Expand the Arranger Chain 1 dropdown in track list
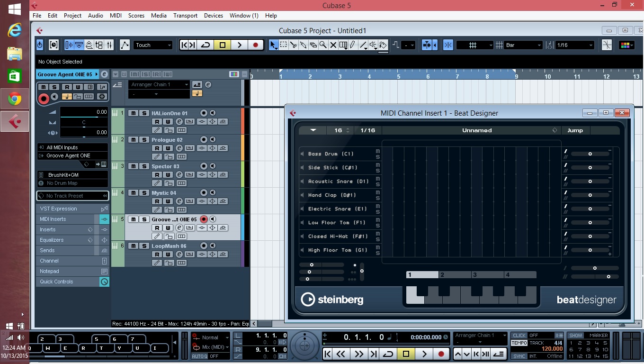The height and width of the screenshot is (364, 644). point(159,84)
